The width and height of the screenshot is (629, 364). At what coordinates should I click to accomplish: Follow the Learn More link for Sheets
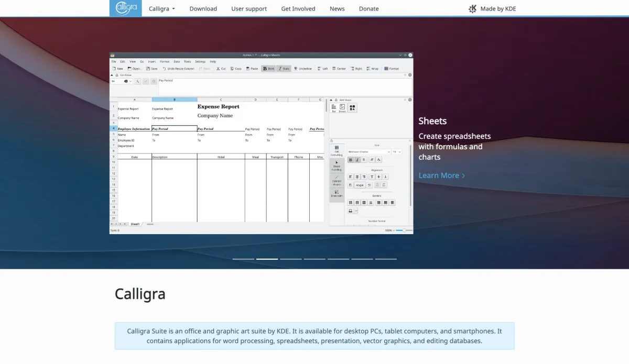click(x=441, y=175)
